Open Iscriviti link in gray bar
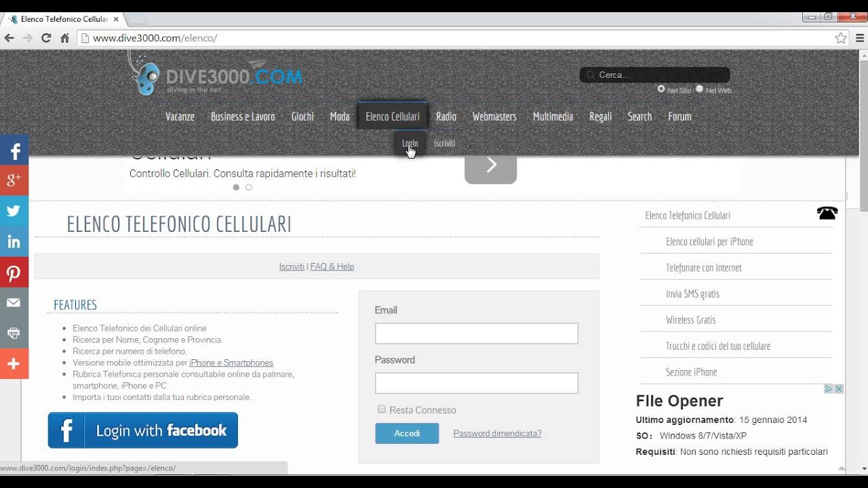Image resolution: width=868 pixels, height=488 pixels. [x=292, y=266]
